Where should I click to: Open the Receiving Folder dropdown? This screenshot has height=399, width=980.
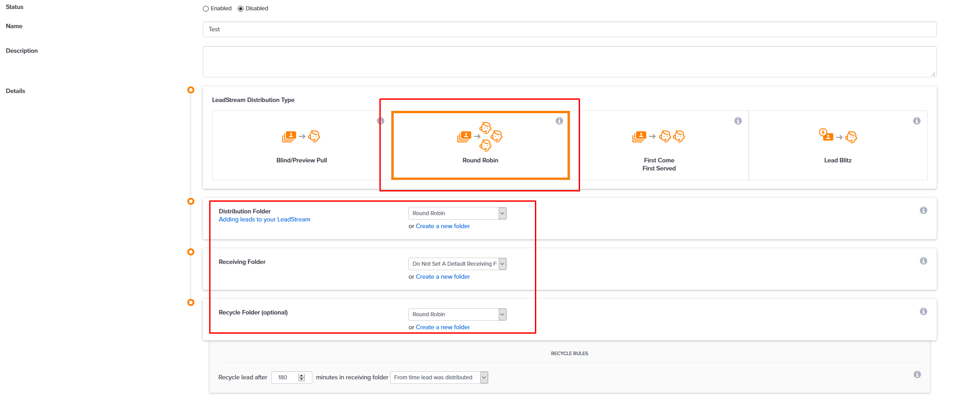457,264
